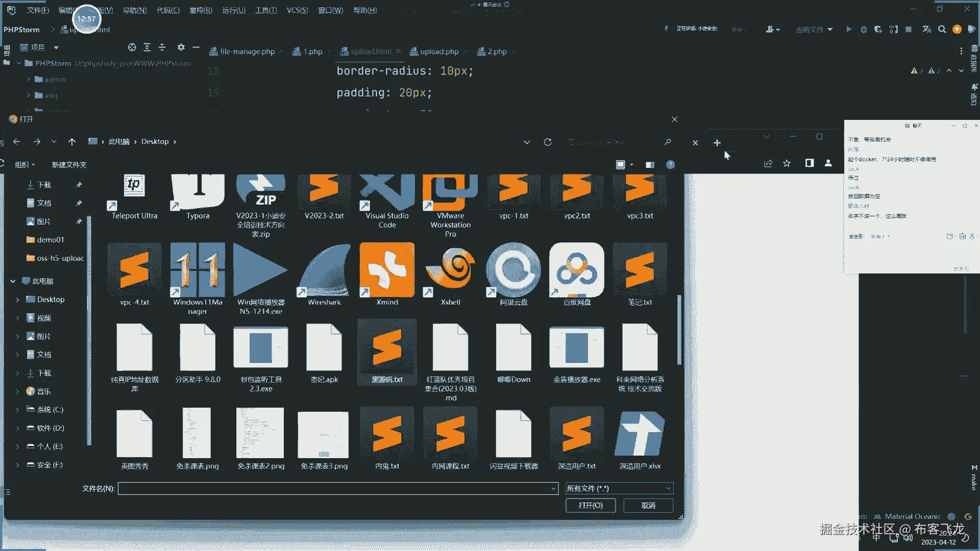Open the view mode dropdown in dialog

tap(632, 165)
